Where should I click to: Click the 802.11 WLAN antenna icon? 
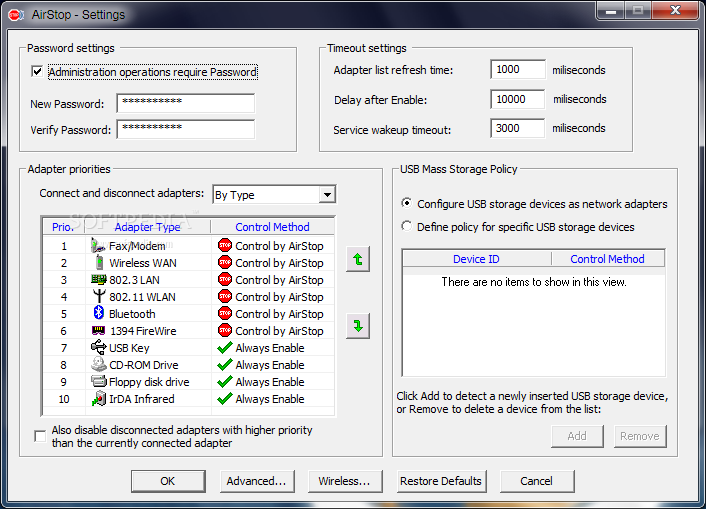[99, 296]
